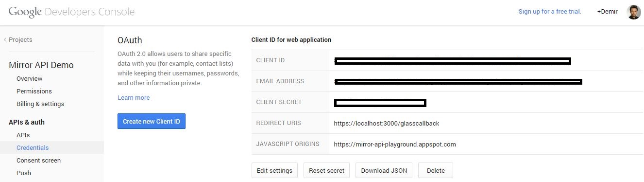Click the EMAIL ADDRESS row label

[280, 81]
